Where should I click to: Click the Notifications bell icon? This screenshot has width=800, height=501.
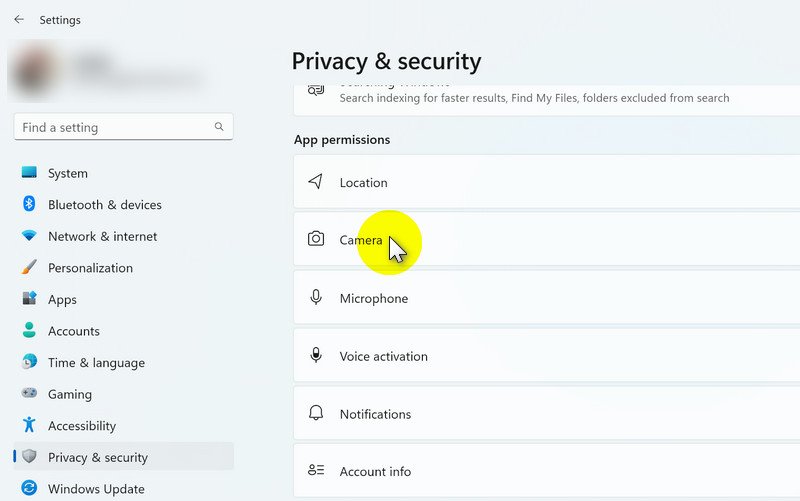(316, 414)
